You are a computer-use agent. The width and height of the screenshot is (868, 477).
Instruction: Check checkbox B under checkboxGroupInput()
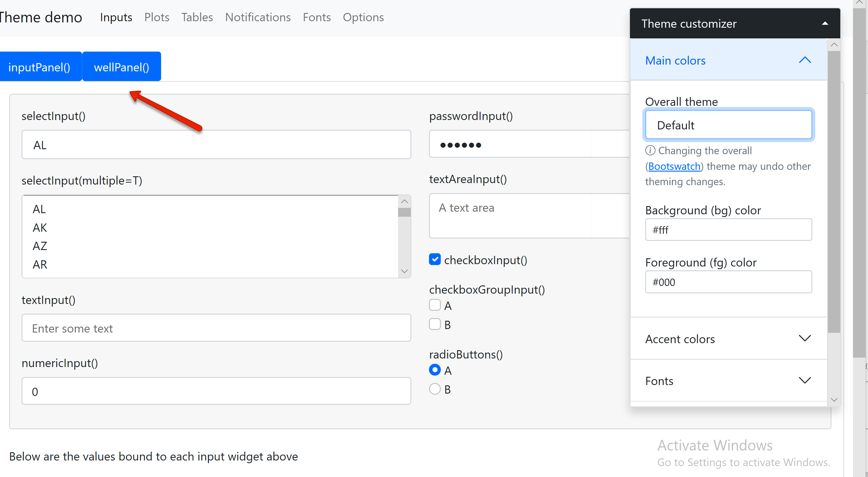tap(435, 324)
